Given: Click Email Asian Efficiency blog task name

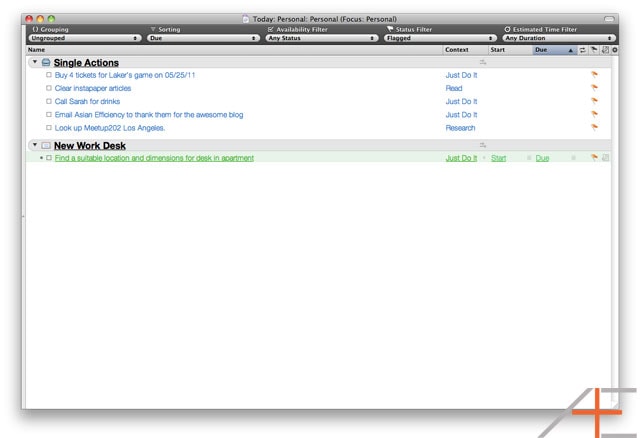Looking at the screenshot, I should pos(149,115).
